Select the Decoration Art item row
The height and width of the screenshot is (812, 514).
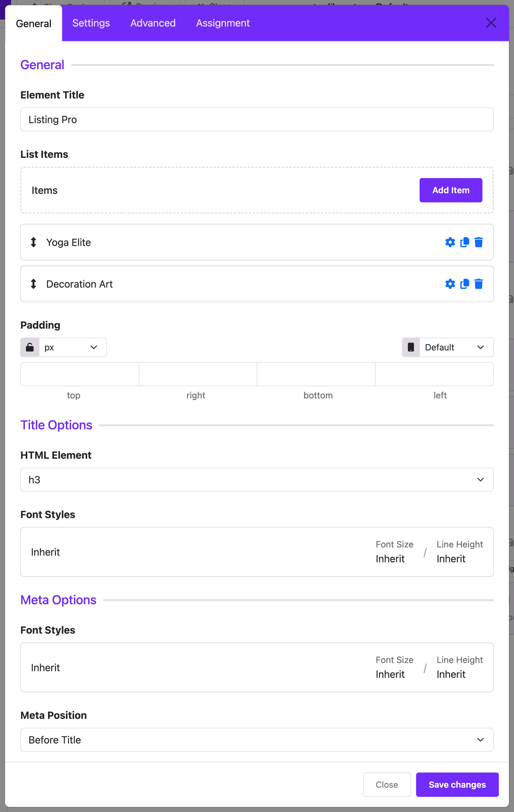point(257,284)
